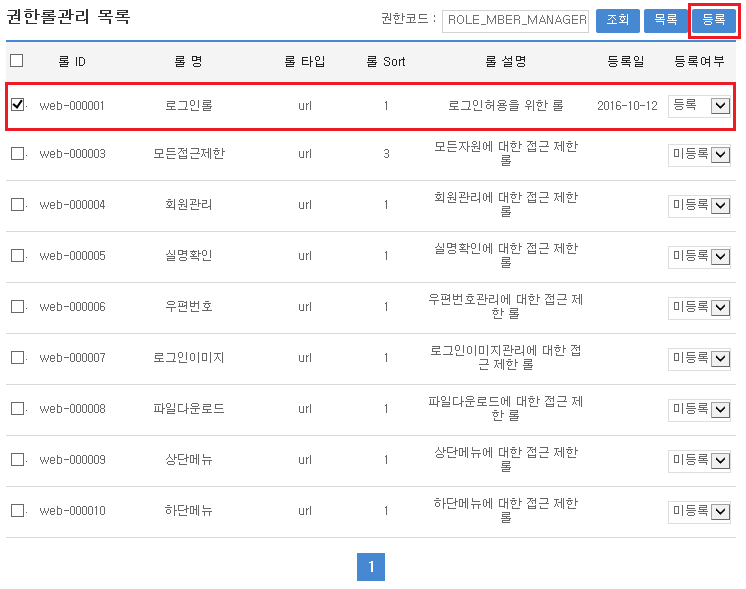Expand 등록여부 dropdown for 우편번호 row
The image size is (746, 589).
coord(700,307)
